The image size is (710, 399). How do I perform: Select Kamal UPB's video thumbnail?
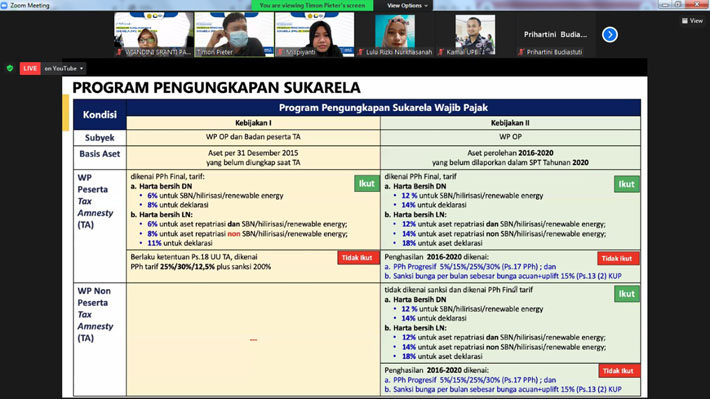click(x=475, y=35)
